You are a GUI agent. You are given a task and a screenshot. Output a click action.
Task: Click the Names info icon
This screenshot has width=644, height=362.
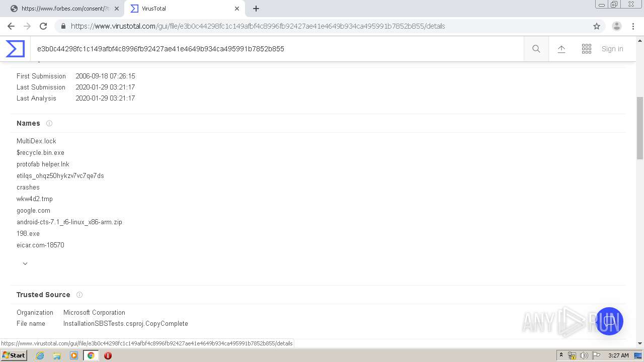[x=49, y=123]
